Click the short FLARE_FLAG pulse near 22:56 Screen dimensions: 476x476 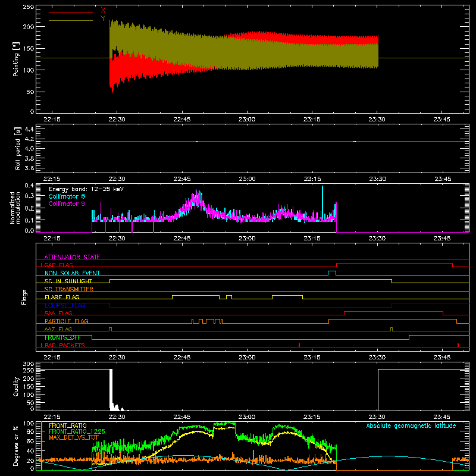pos(229,297)
